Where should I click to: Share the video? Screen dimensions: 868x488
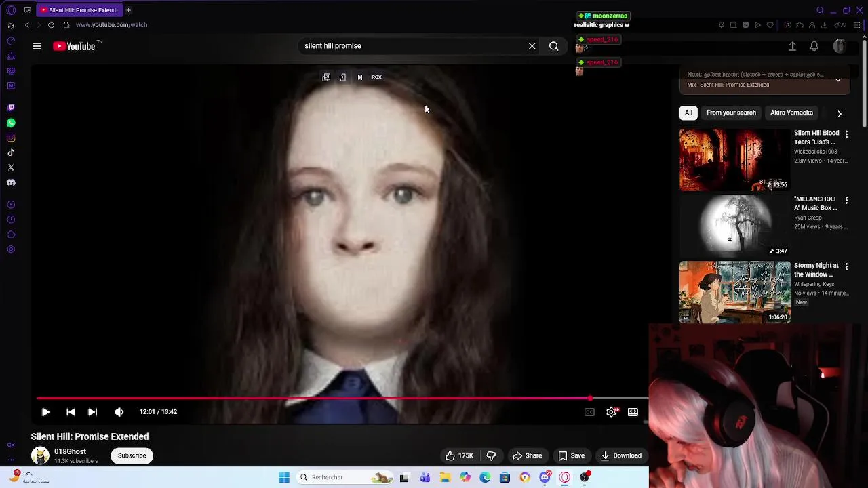tap(528, 455)
